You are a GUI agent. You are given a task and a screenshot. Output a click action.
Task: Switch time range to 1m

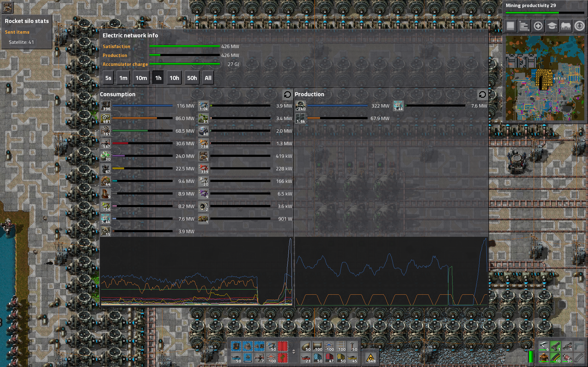pos(123,78)
